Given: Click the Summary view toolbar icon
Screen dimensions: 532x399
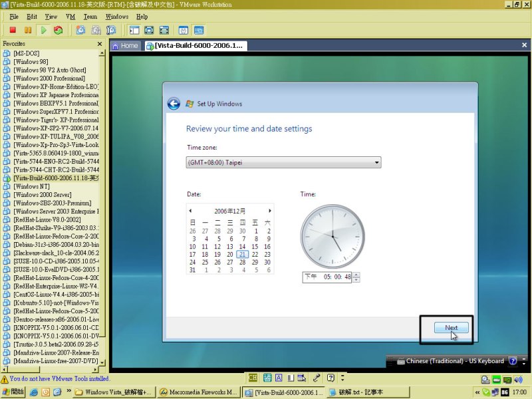Looking at the screenshot, I should 184,30.
